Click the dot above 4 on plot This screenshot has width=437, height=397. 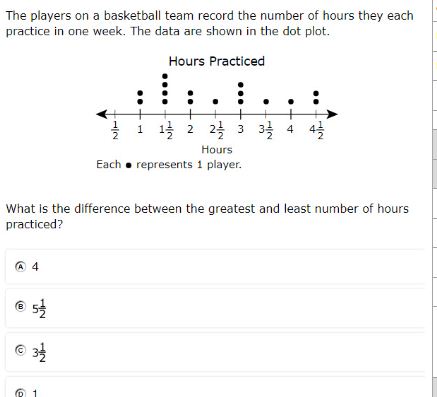[291, 101]
